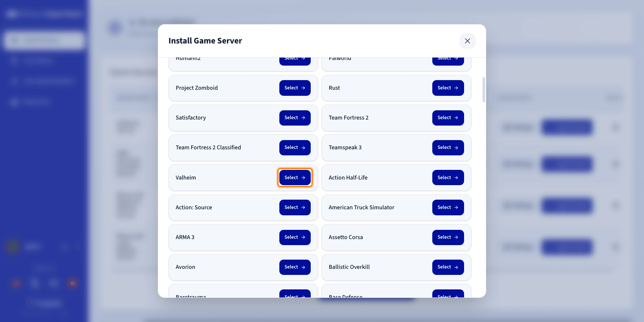
Task: Select Satisfactory for installation
Action: point(295,118)
